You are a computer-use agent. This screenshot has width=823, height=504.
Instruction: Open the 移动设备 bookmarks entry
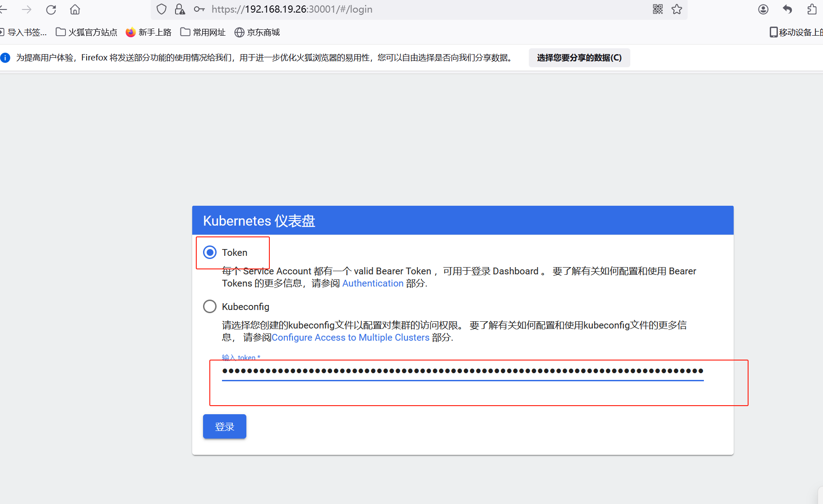pyautogui.click(x=796, y=32)
